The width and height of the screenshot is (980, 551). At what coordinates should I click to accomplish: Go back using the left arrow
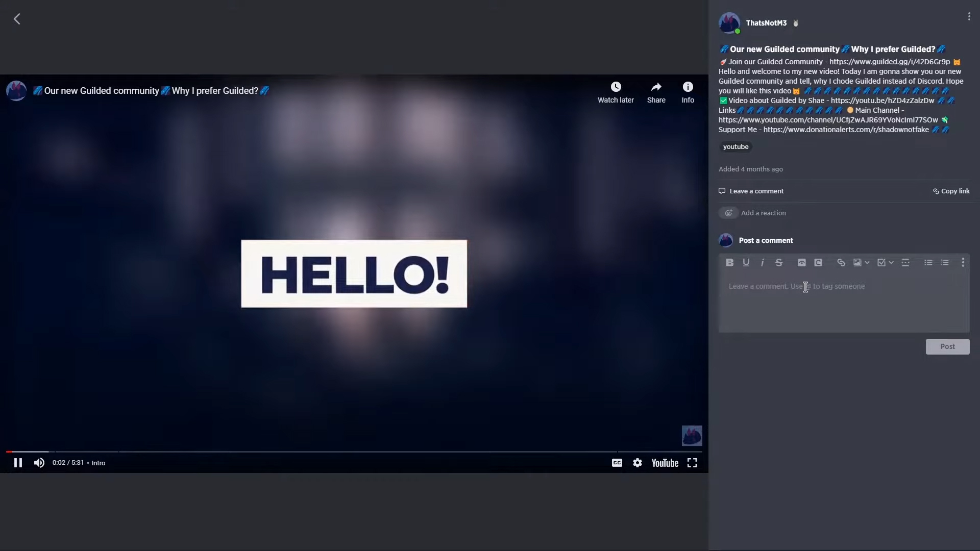tap(17, 19)
